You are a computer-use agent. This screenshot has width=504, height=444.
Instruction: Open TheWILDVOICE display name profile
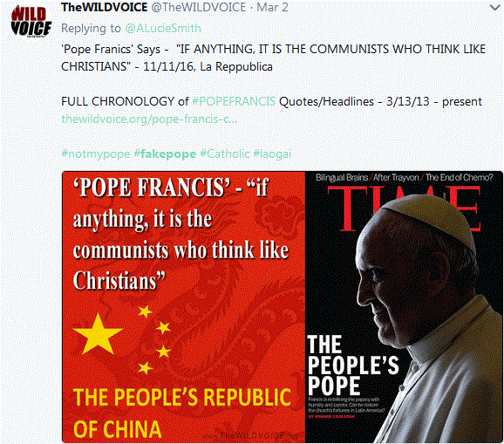pos(105,7)
